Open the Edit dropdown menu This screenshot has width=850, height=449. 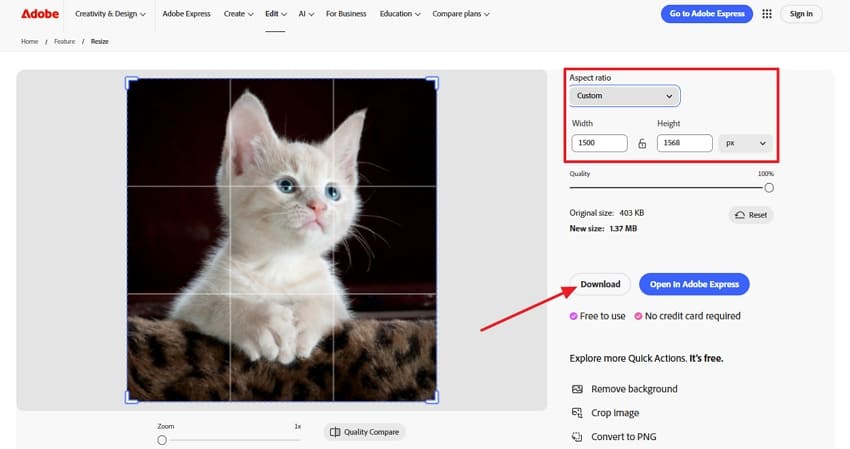(275, 14)
